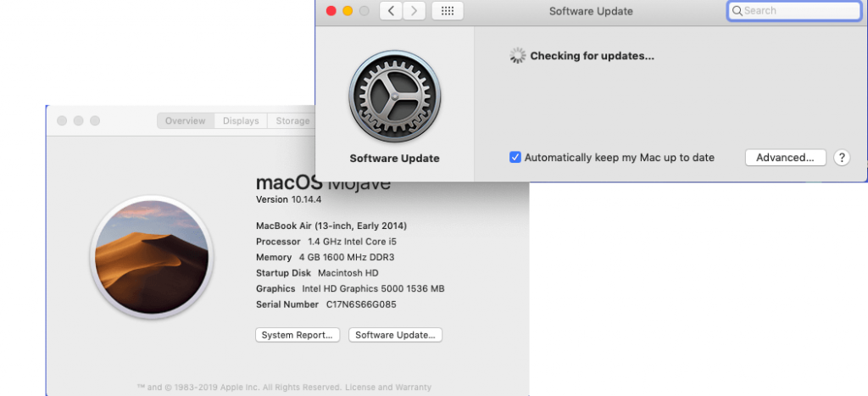Close the Software Update window
Image resolution: width=868 pixels, height=396 pixels.
[x=331, y=10]
